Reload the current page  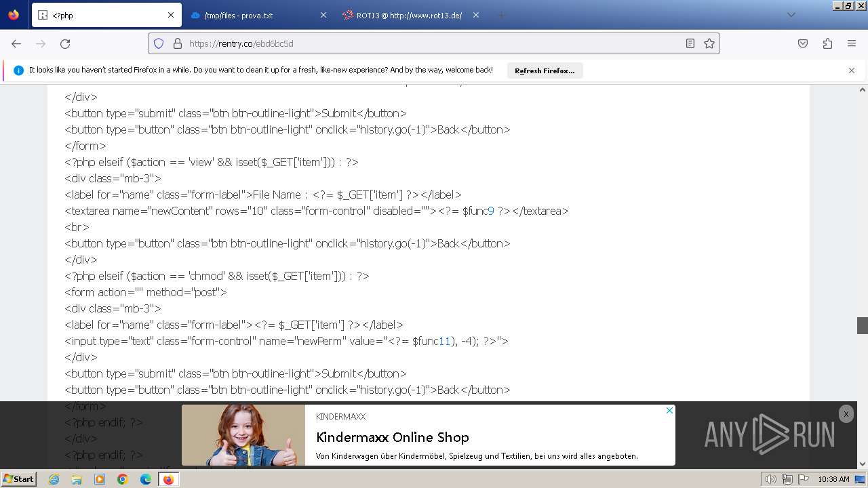point(65,43)
